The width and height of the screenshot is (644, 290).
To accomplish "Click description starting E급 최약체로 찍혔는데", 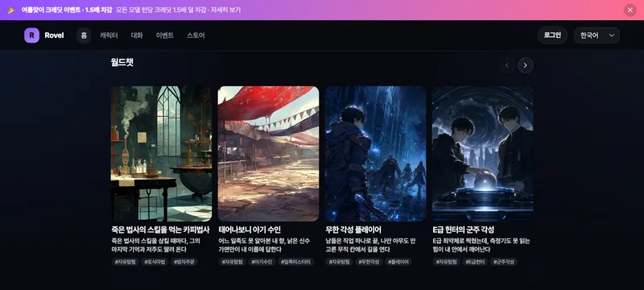I will (481, 245).
